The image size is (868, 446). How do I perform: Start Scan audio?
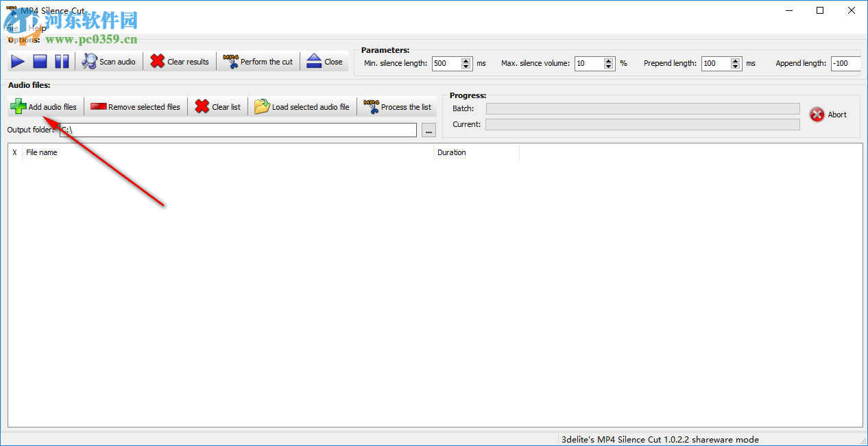108,62
